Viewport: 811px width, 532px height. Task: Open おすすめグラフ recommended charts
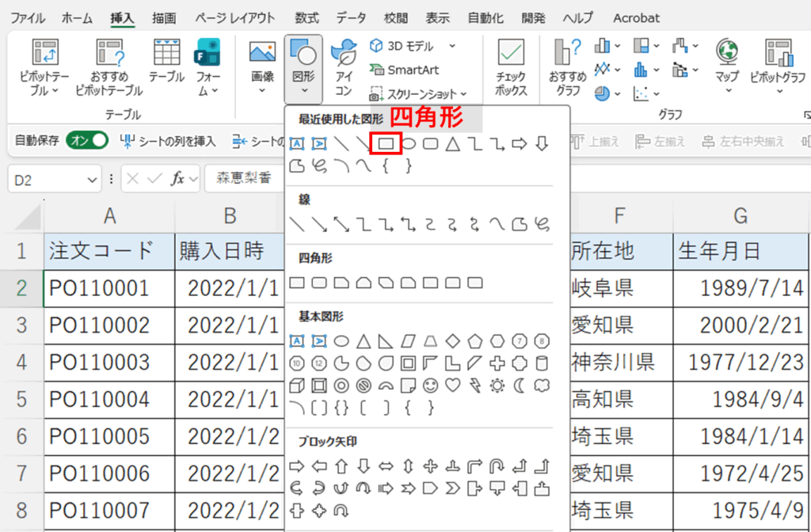tap(568, 67)
